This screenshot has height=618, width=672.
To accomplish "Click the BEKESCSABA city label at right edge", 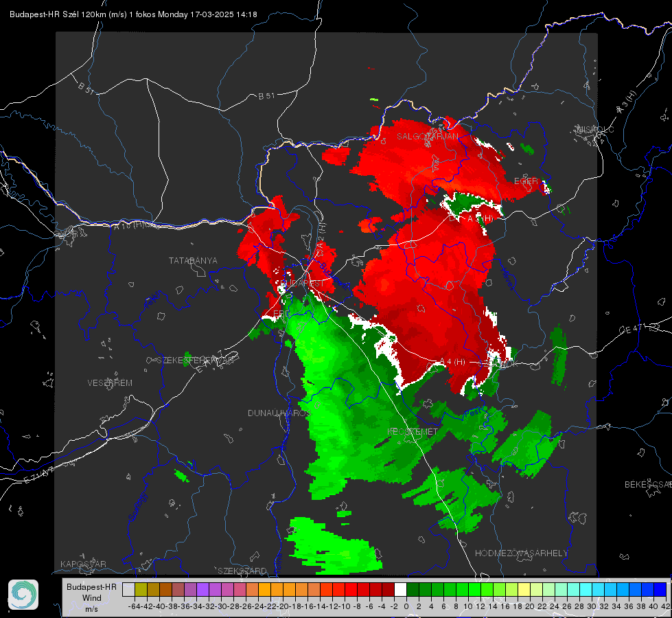I will (x=648, y=485).
